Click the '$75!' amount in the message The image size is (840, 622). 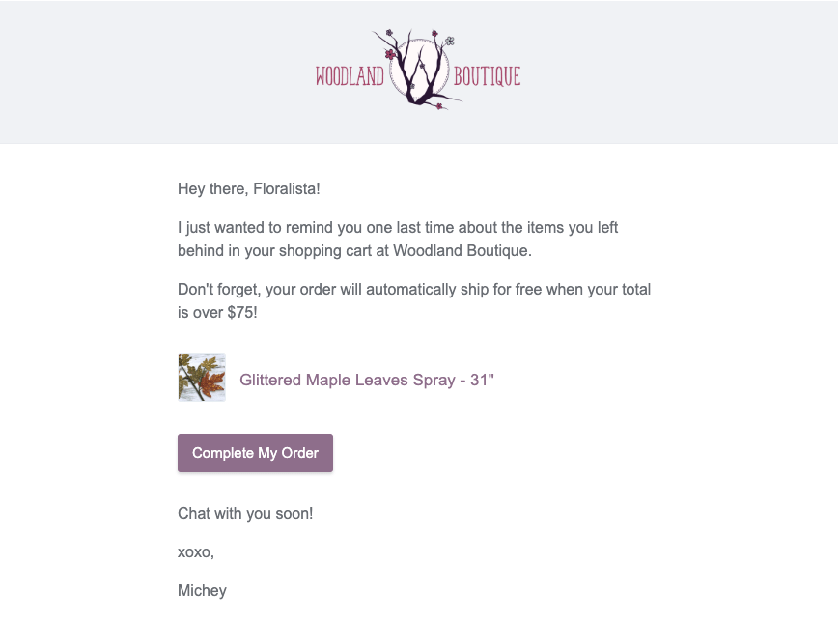(242, 312)
